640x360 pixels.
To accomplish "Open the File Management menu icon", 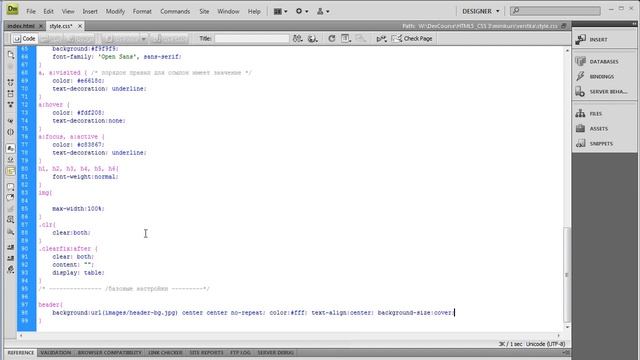I will pyautogui.click(x=298, y=38).
